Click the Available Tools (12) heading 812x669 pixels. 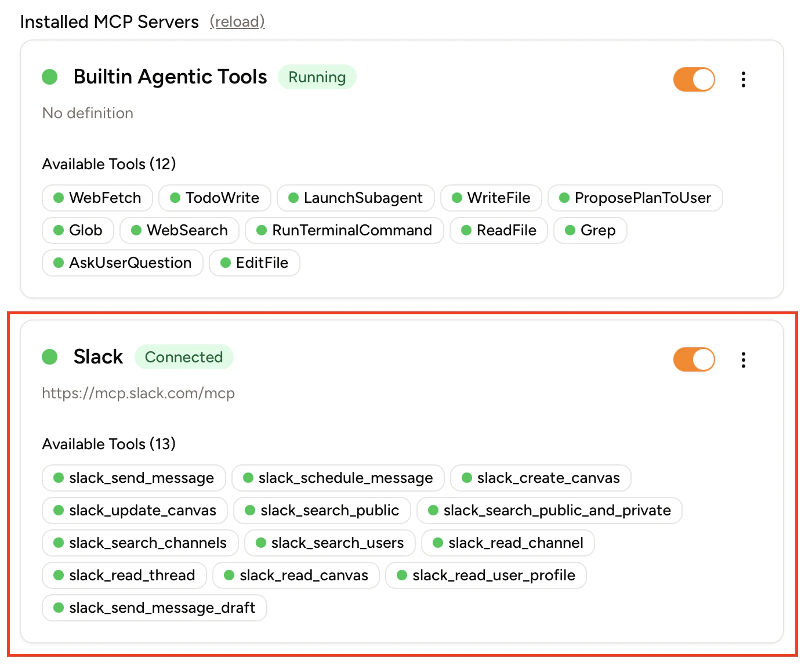(109, 164)
